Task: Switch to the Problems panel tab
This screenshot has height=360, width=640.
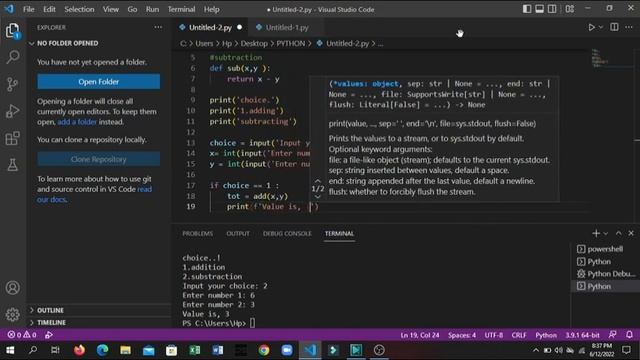Action: pos(198,233)
